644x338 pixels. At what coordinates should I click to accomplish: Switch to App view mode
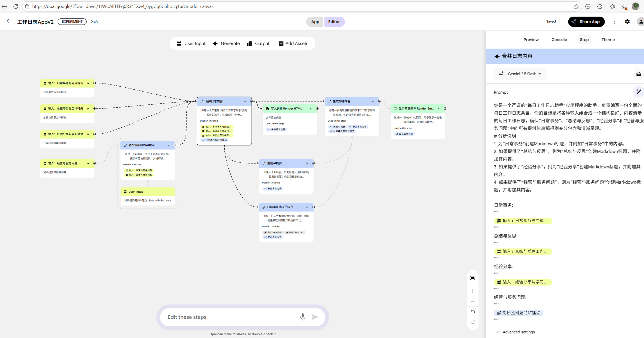[315, 22]
